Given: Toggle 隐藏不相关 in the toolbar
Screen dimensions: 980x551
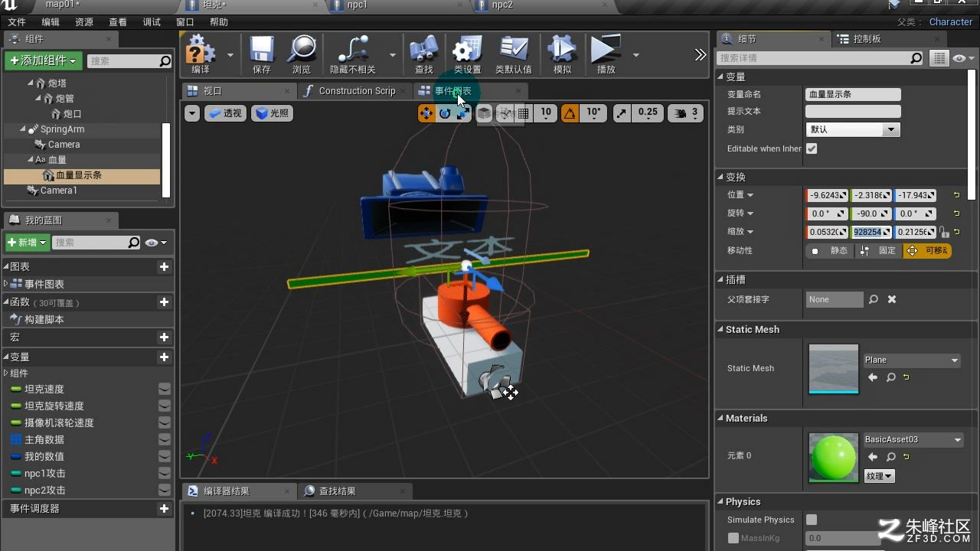Looking at the screenshot, I should pos(353,54).
